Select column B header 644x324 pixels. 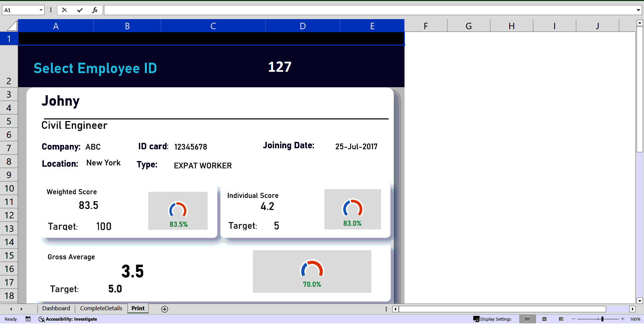[x=127, y=26]
